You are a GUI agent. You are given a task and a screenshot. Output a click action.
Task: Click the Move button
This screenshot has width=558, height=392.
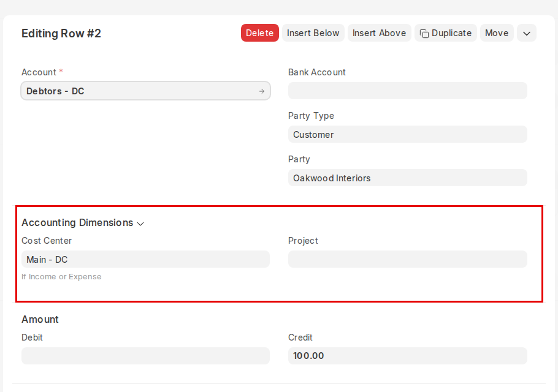coord(497,33)
